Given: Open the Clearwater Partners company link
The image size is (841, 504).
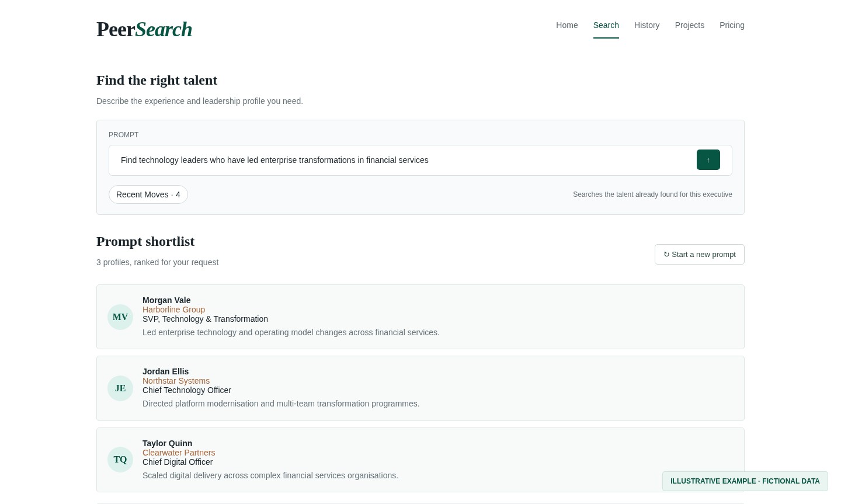Looking at the screenshot, I should point(179,453).
